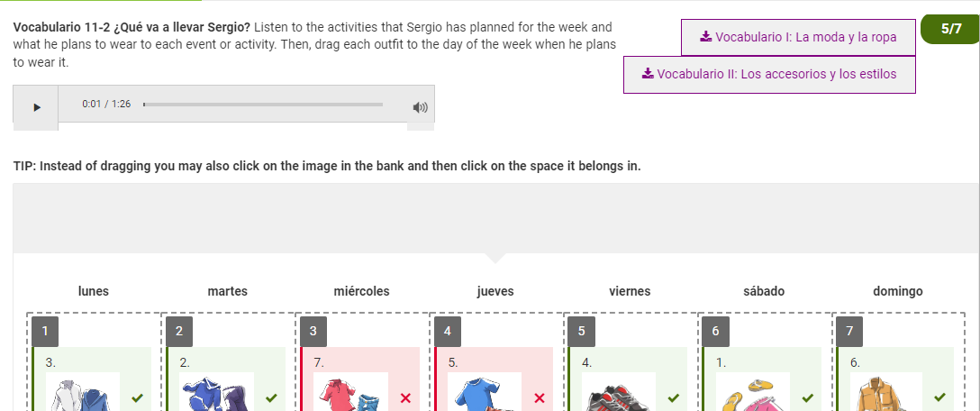Click the green checkmark in viernes slot
Image resolution: width=980 pixels, height=411 pixels.
[x=673, y=397]
